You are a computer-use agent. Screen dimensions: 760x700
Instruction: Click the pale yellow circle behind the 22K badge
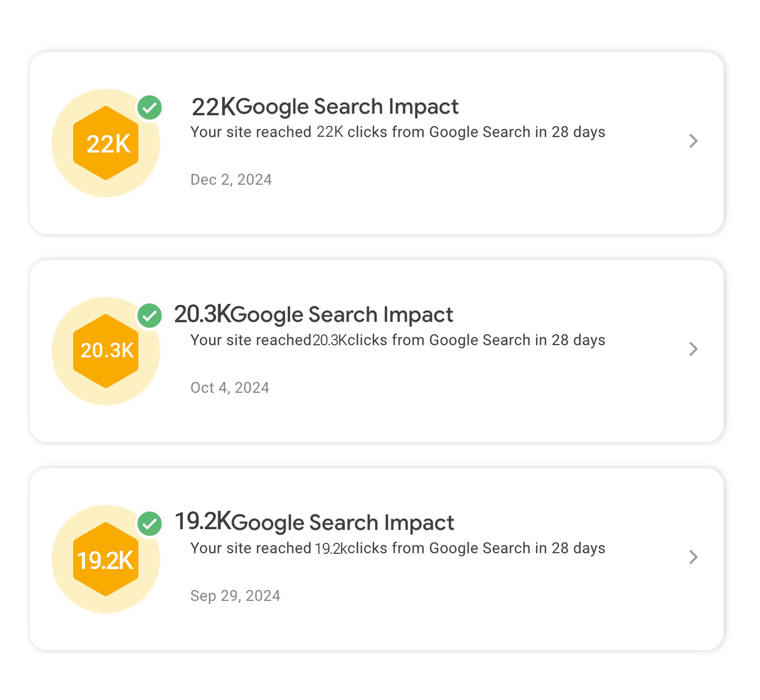click(x=66, y=173)
